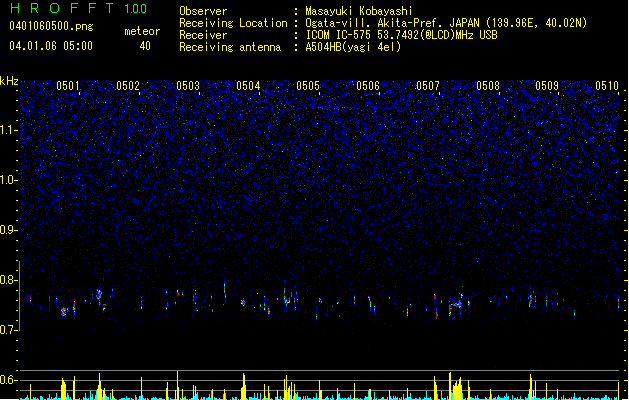Select the filename 0401060500.png
This screenshot has height=400, width=629.
click(51, 26)
